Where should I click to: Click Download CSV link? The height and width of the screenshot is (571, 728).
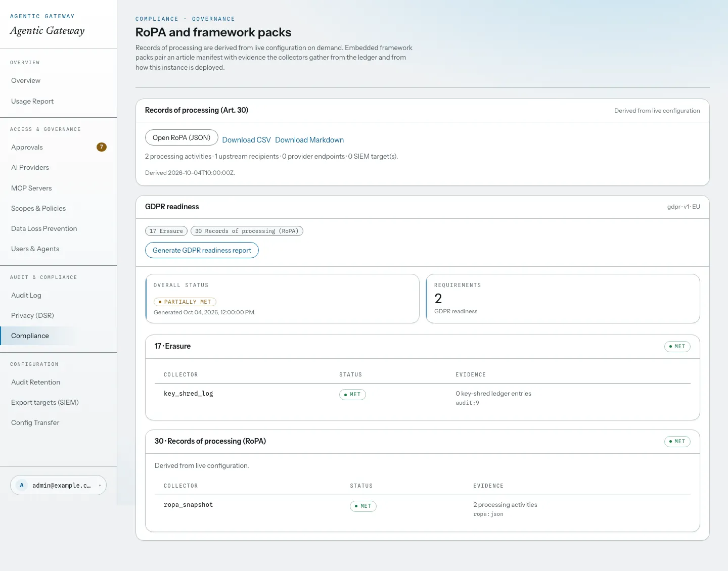(246, 140)
